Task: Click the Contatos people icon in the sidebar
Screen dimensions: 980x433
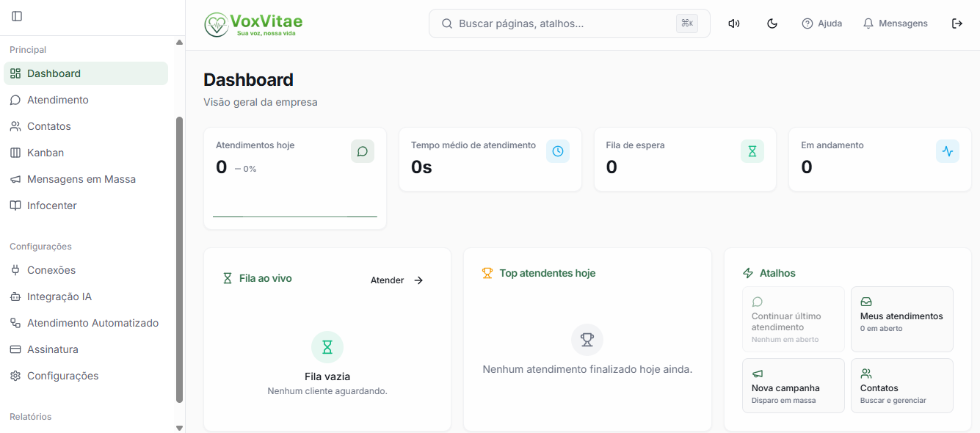Action: (15, 126)
